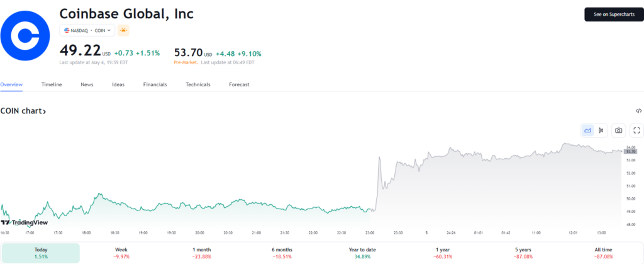Open the Forecast tab
This screenshot has height=264, width=644.
(239, 84)
